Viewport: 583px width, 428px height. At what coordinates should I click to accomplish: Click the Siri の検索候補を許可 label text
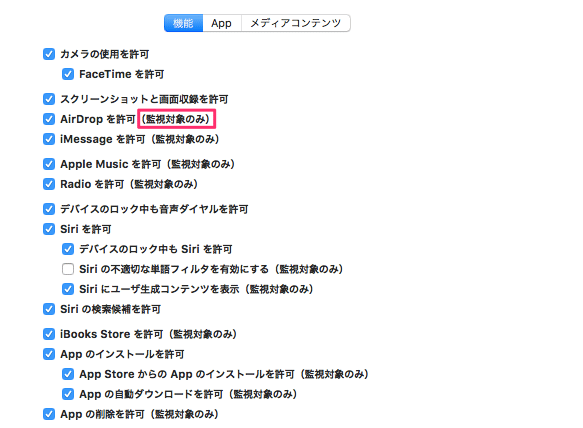coord(110,309)
